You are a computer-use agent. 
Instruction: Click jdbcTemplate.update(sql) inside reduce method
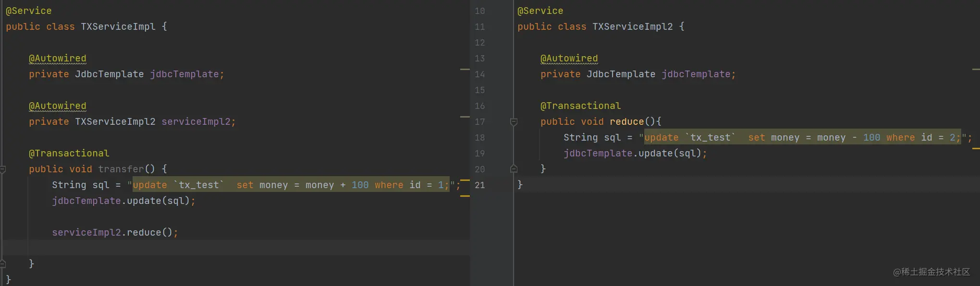635,154
